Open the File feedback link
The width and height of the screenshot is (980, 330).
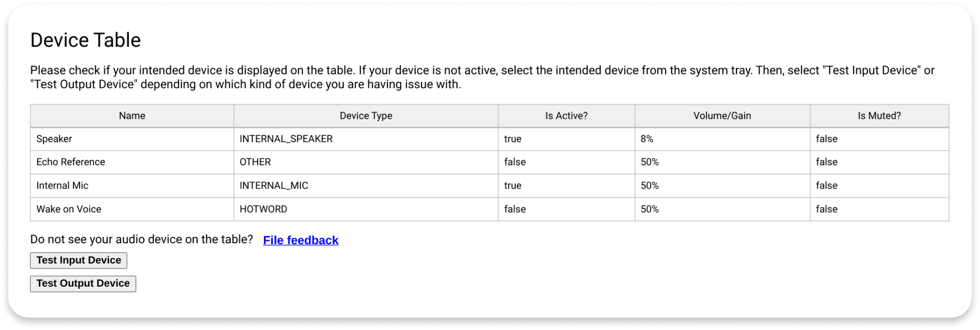pyautogui.click(x=300, y=240)
